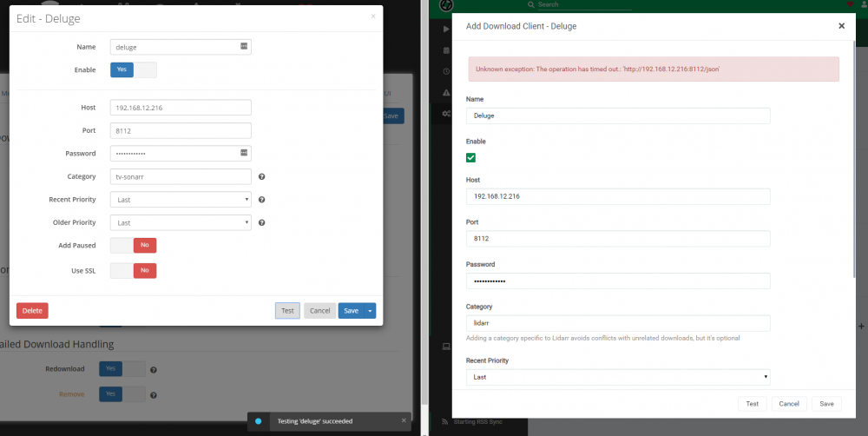Click the Name field containing deluge

click(181, 47)
